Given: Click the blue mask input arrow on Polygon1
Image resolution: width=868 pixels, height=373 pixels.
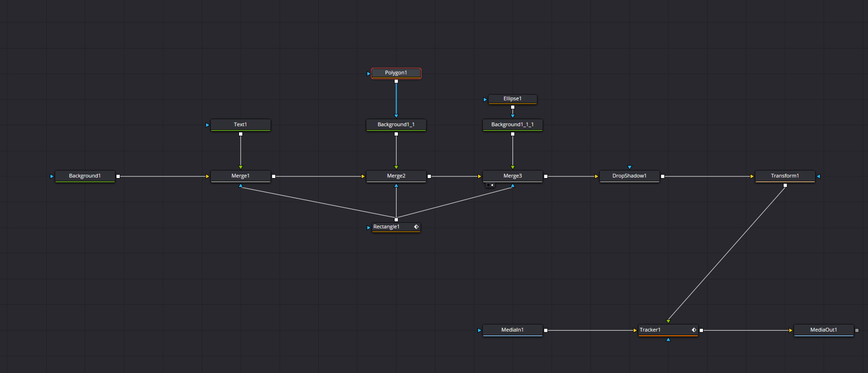Looking at the screenshot, I should [x=369, y=73].
